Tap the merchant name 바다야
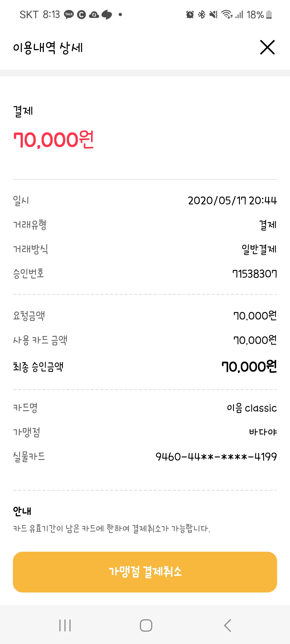The width and height of the screenshot is (290, 644). (263, 432)
